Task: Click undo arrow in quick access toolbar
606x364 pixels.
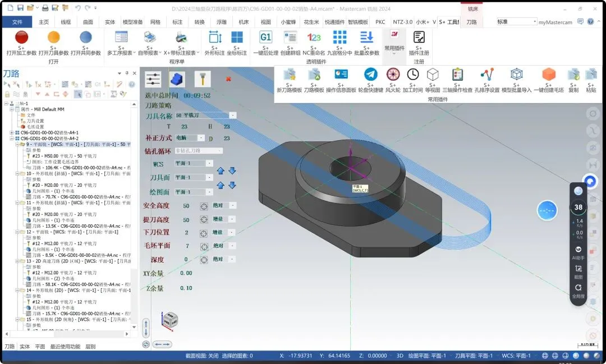Action: point(77,8)
